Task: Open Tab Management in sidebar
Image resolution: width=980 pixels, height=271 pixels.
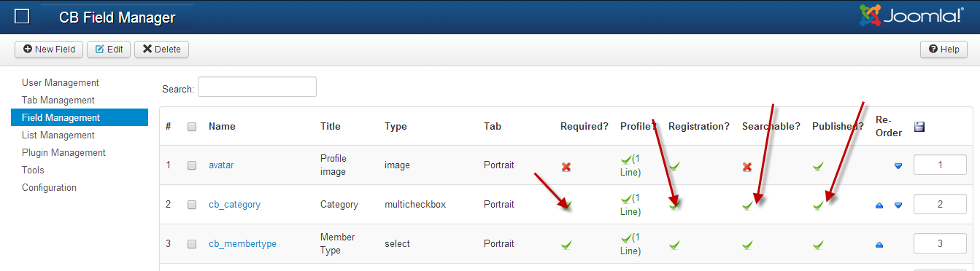Action: (58, 101)
